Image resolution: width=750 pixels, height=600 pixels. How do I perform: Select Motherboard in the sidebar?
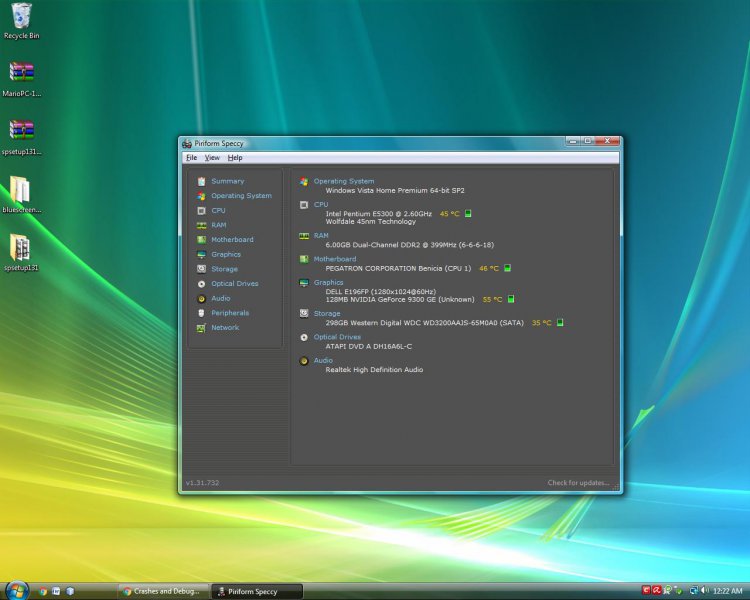[232, 240]
